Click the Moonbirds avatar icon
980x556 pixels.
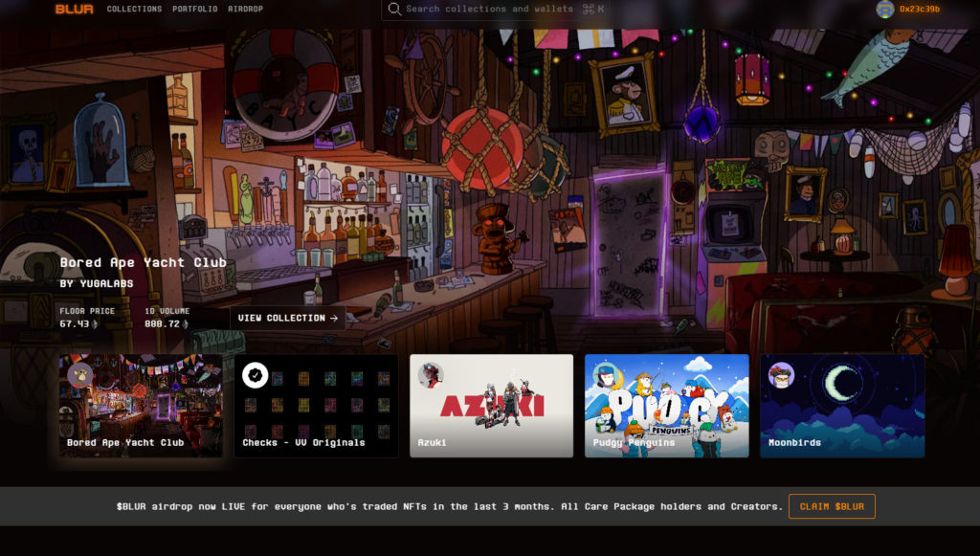pyautogui.click(x=781, y=375)
